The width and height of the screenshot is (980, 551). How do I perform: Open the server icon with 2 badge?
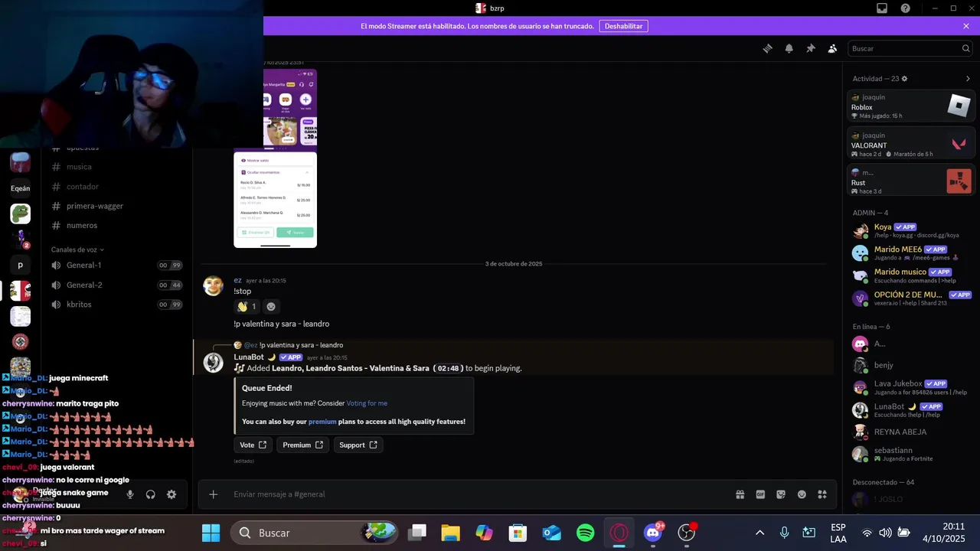coord(21,240)
